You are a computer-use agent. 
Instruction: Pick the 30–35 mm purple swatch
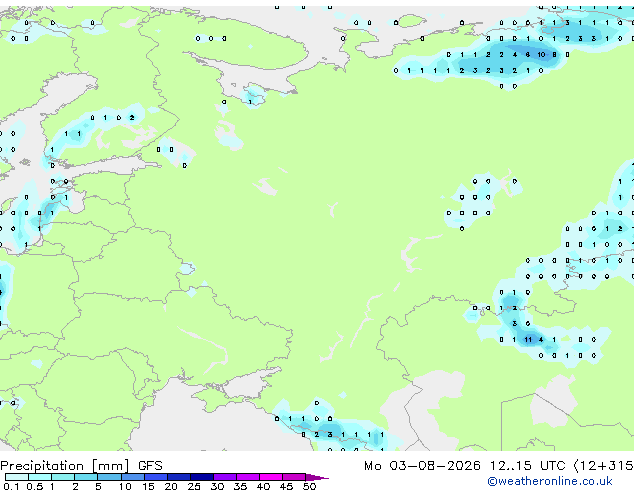pos(225,477)
